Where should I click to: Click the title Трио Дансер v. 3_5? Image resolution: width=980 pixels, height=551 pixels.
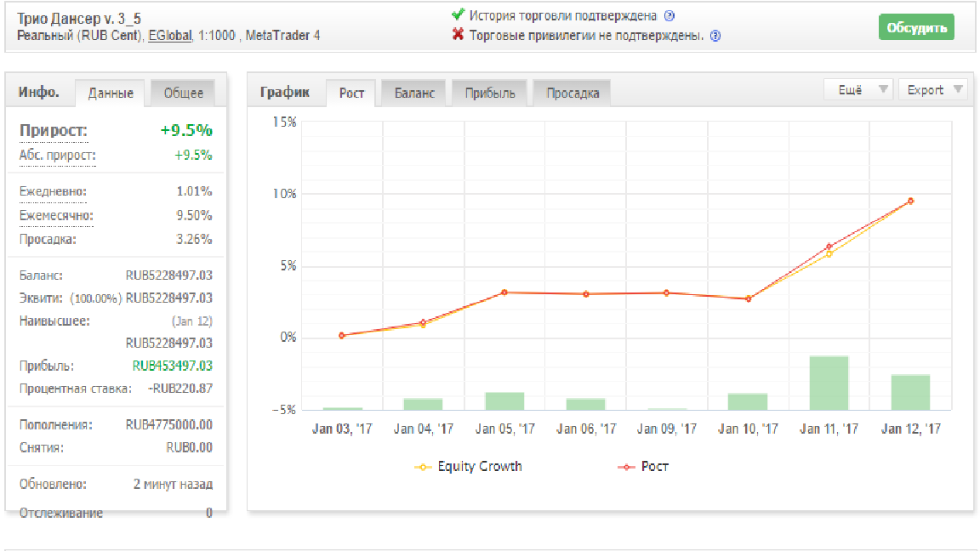(x=79, y=19)
